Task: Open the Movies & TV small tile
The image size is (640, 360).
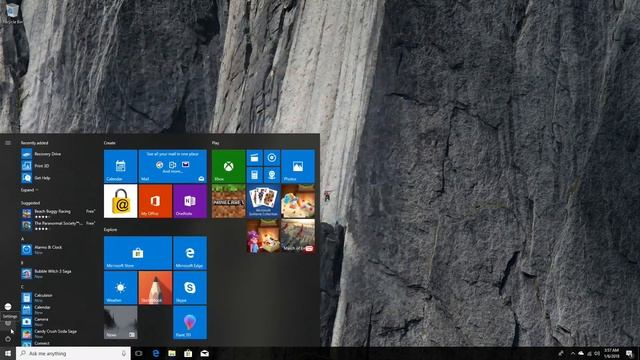Action: coord(254,158)
